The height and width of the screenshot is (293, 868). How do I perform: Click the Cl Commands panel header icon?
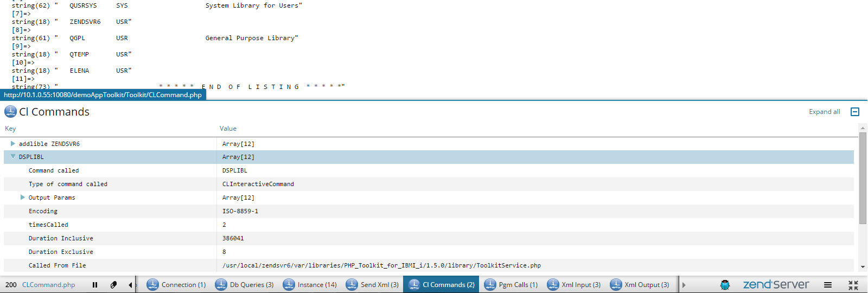coord(10,112)
